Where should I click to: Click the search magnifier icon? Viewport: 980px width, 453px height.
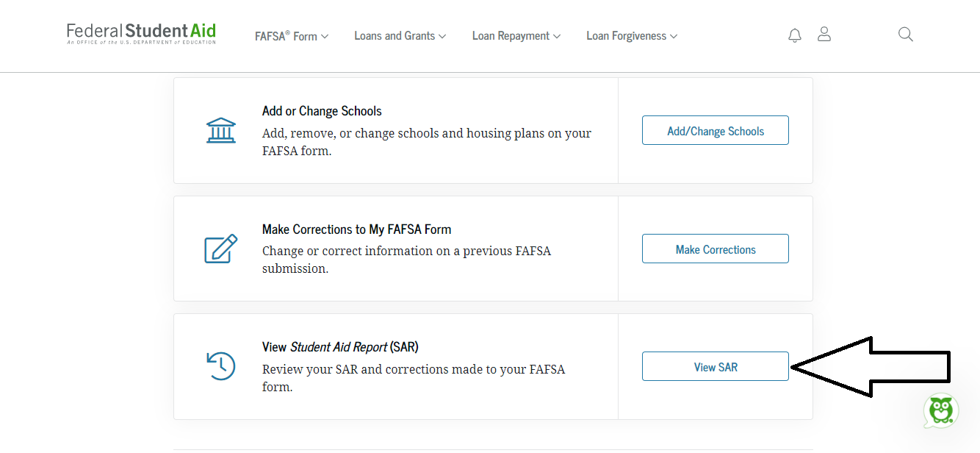pos(906,35)
